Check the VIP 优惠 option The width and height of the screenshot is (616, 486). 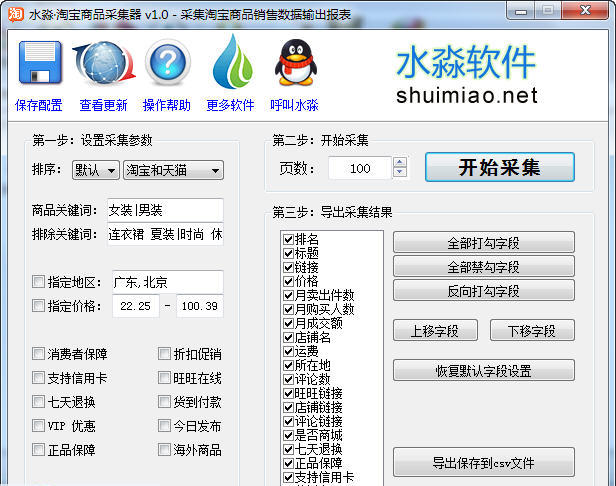click(x=38, y=425)
